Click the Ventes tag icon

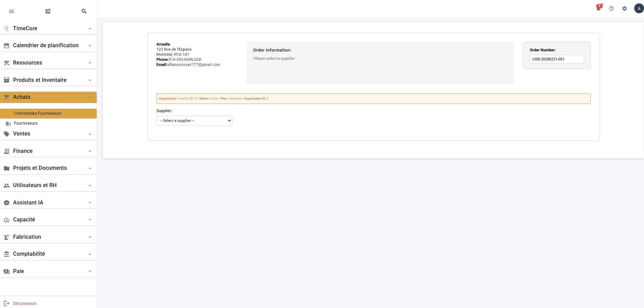pyautogui.click(x=6, y=134)
